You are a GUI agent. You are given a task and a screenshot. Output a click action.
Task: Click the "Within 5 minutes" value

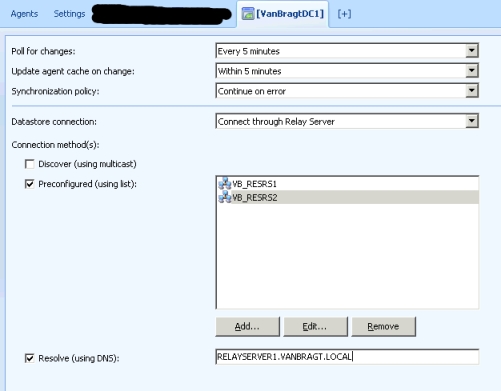pyautogui.click(x=249, y=71)
